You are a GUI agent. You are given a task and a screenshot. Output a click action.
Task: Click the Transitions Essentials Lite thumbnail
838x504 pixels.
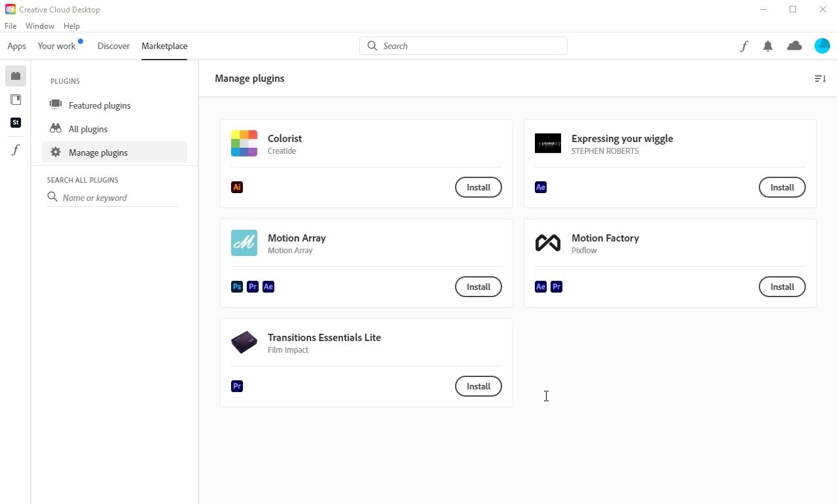[x=244, y=342]
